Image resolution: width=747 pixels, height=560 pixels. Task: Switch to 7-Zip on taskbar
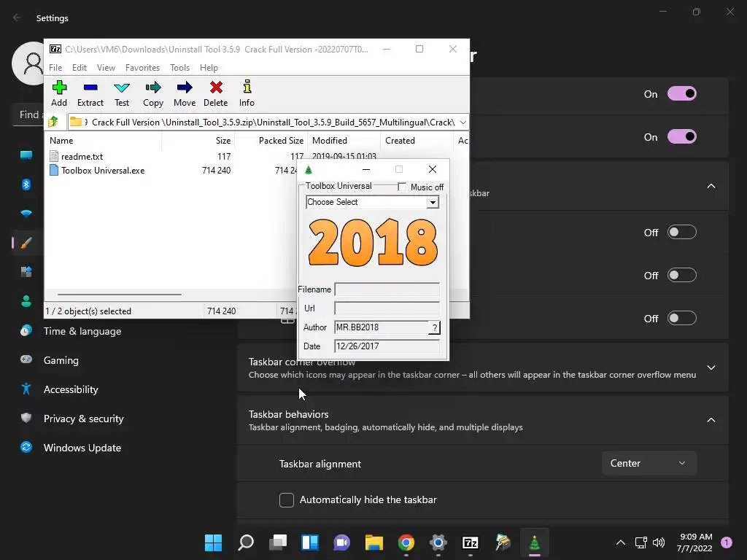tap(471, 542)
